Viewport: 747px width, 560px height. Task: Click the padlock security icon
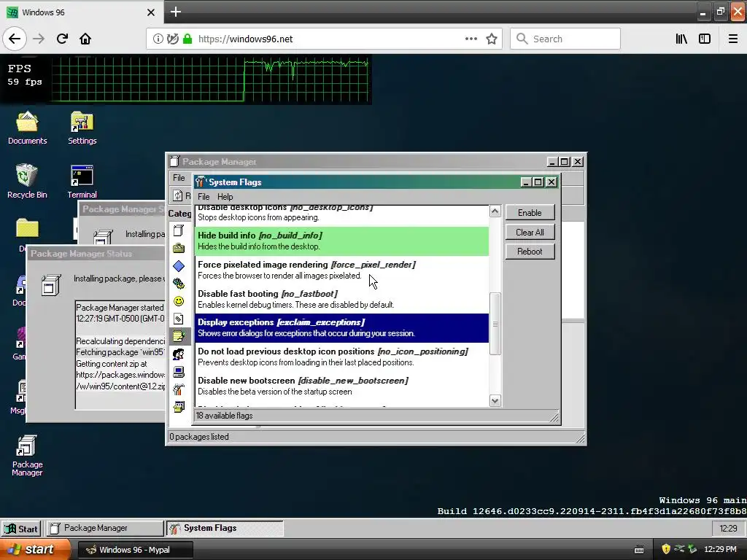pos(187,39)
